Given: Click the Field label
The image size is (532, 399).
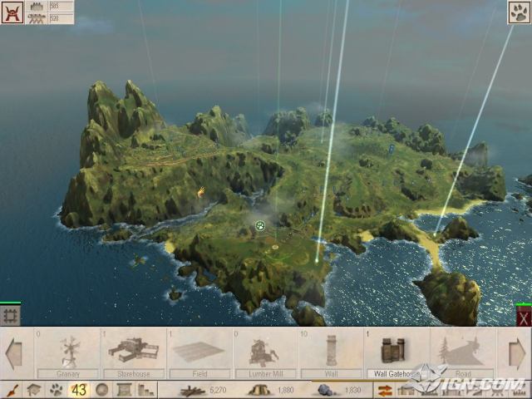Looking at the screenshot, I should 199,374.
